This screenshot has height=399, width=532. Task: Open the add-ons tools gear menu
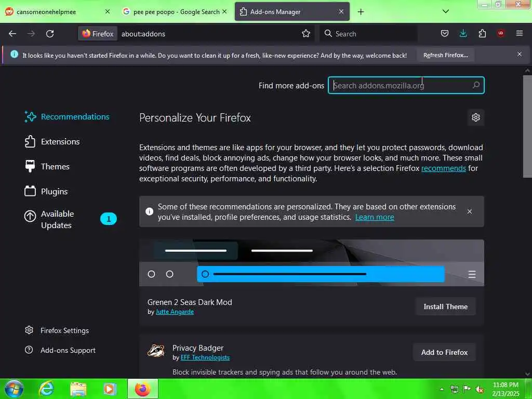pyautogui.click(x=476, y=117)
